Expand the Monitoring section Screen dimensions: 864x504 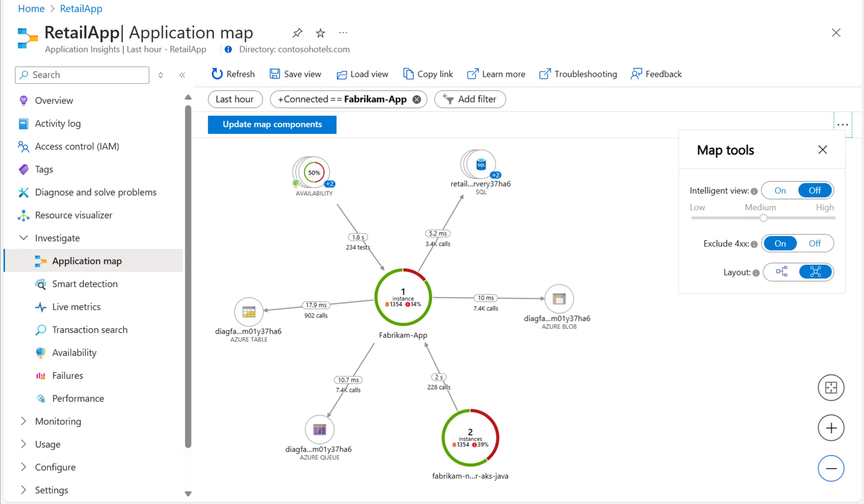[24, 421]
